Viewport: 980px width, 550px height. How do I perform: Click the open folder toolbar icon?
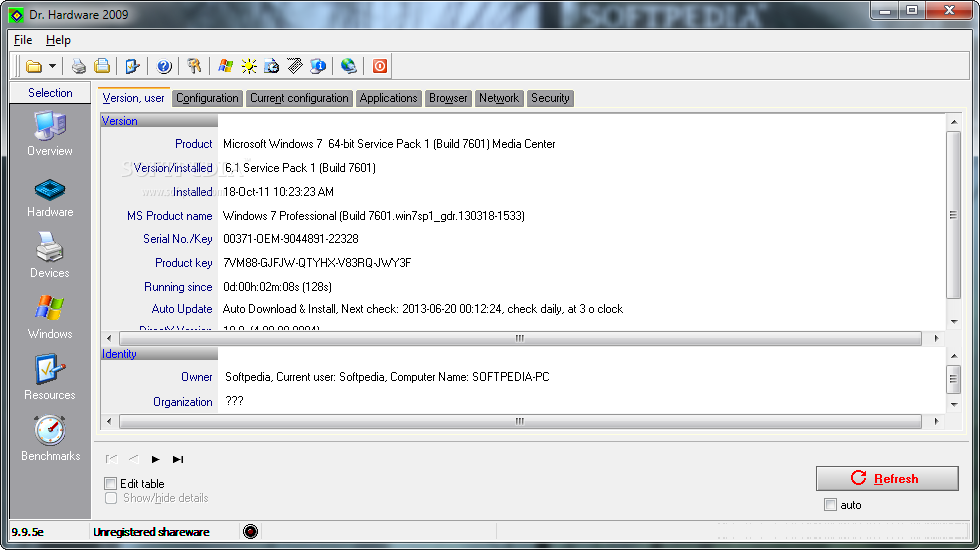pos(34,66)
